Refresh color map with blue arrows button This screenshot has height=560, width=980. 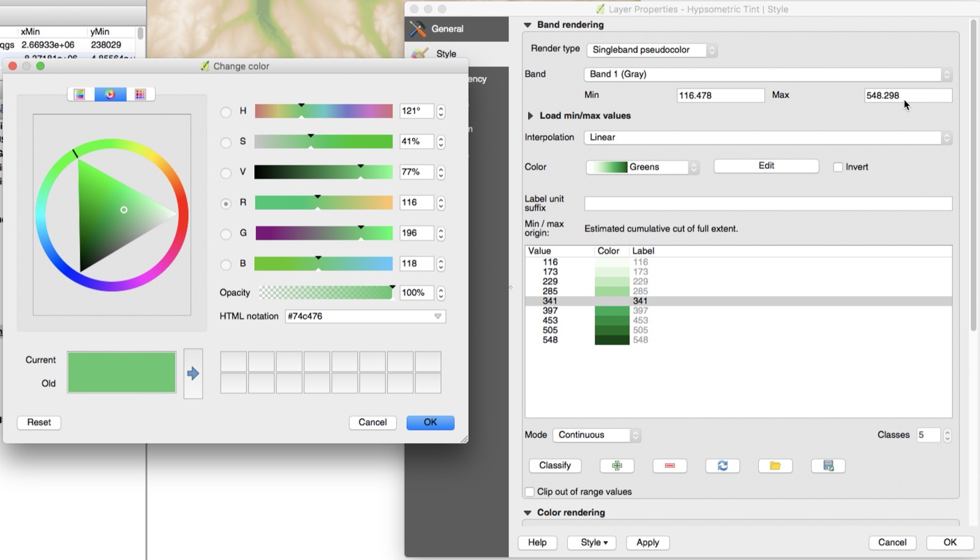point(723,466)
